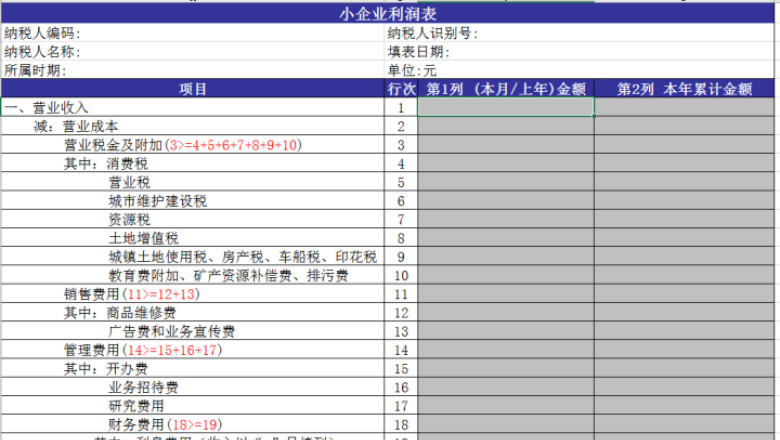Click the 营业税 row label

pyautogui.click(x=193, y=182)
